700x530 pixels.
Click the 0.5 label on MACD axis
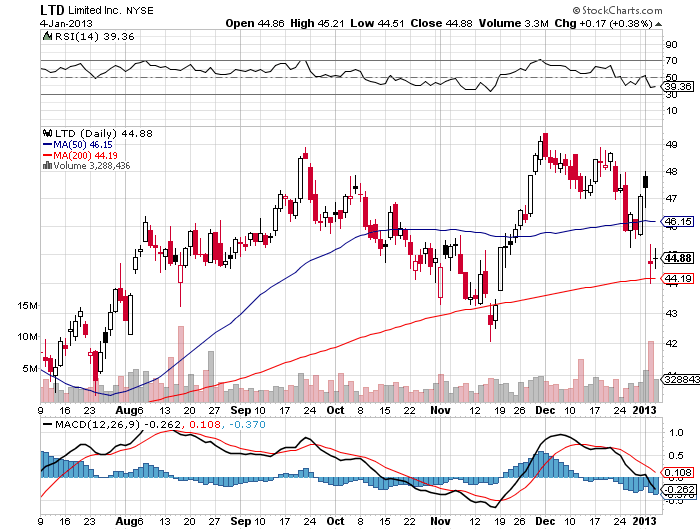point(675,455)
